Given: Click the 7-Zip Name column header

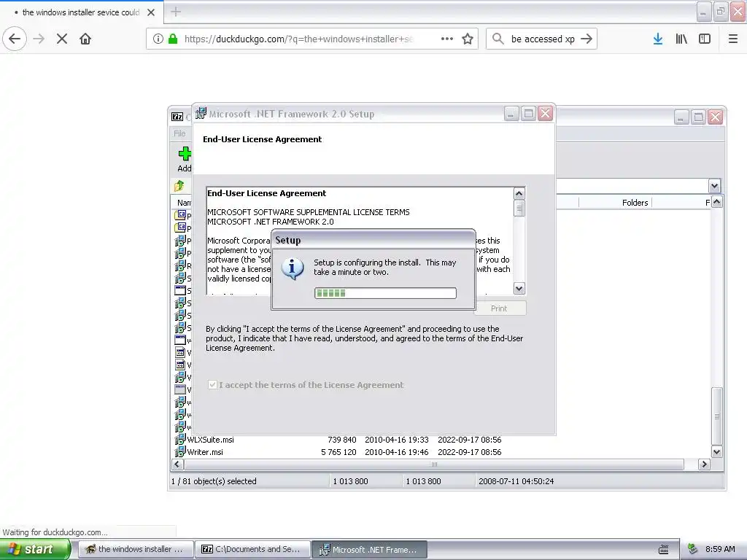Looking at the screenshot, I should (184, 203).
